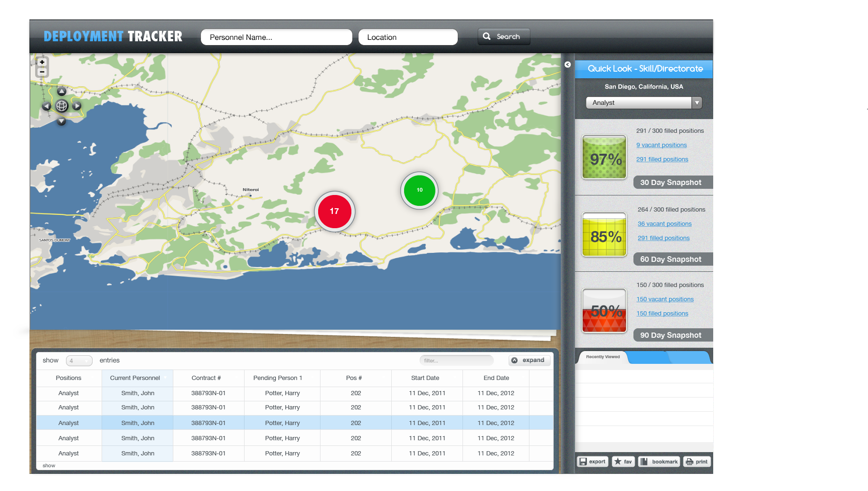Viewport: 868px width, 491px height.
Task: Zoom in on the map with plus button
Action: 42,62
